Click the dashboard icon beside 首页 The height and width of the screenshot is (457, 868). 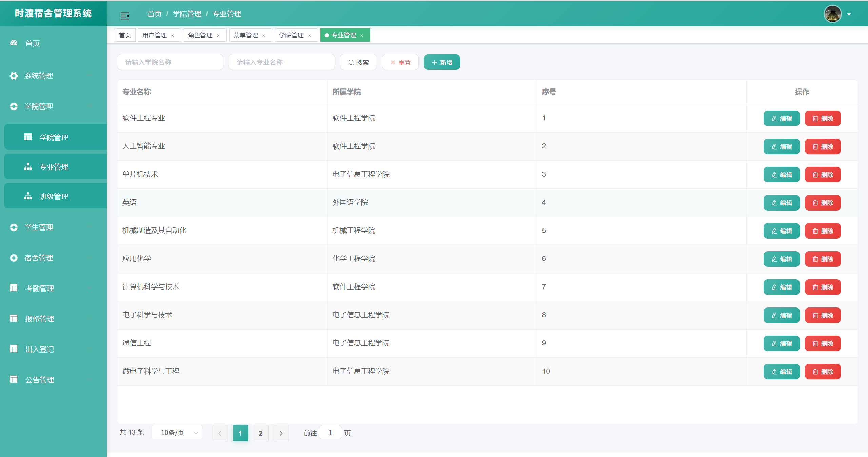coord(14,43)
